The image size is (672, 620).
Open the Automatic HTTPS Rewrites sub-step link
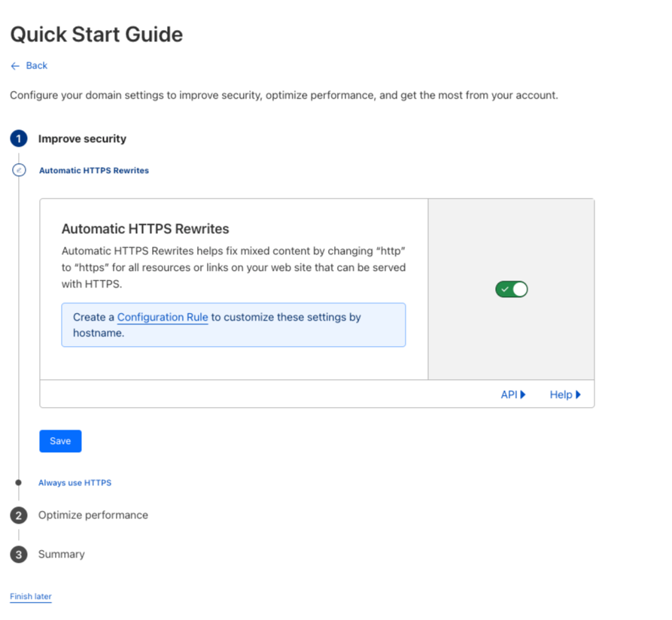coord(94,171)
